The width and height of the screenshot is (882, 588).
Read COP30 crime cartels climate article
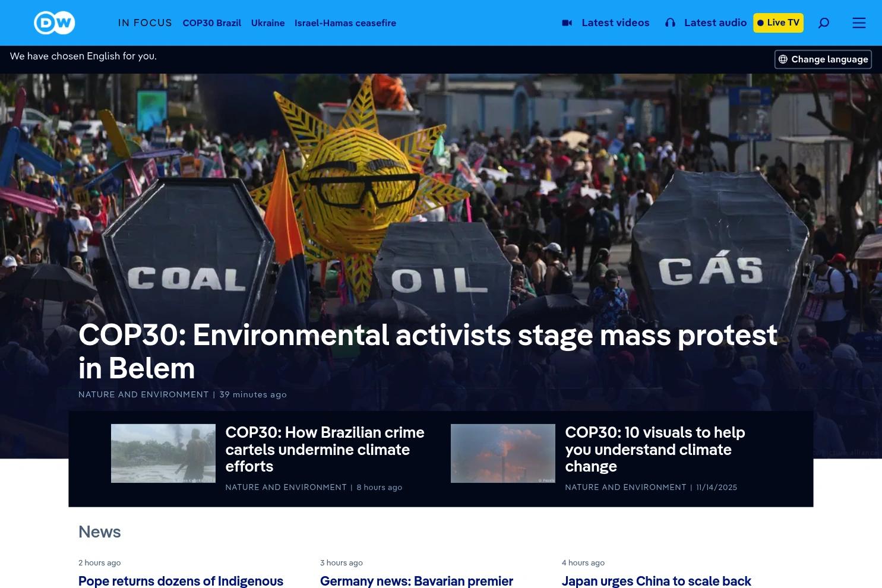coord(325,449)
